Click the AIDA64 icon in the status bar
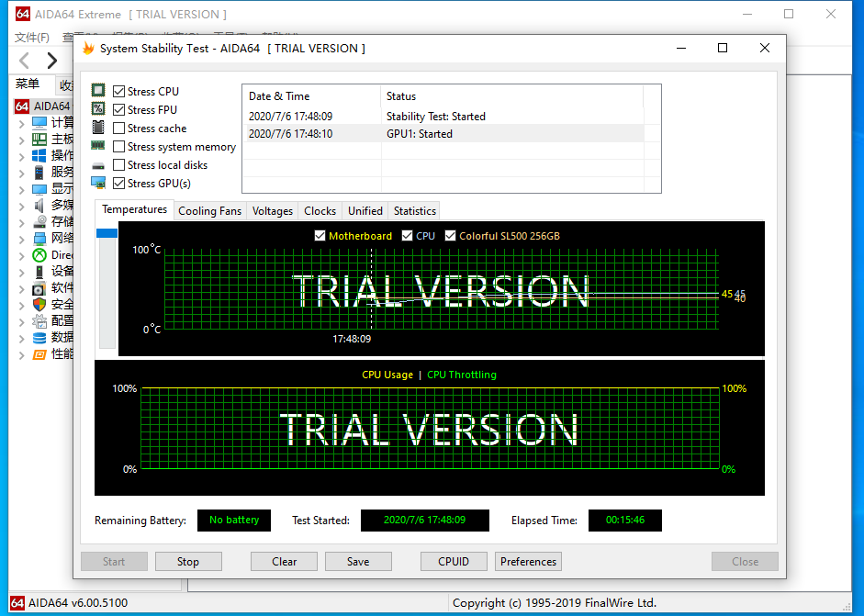Viewport: 864px width, 616px height. (x=17, y=603)
